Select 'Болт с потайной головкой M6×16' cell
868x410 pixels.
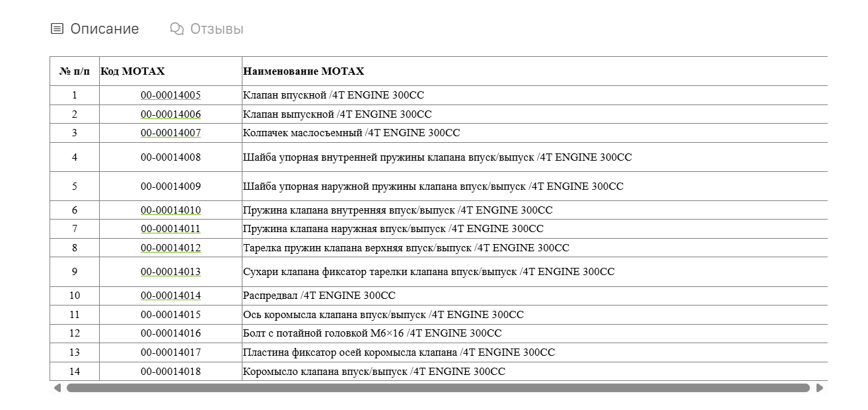pyautogui.click(x=535, y=333)
